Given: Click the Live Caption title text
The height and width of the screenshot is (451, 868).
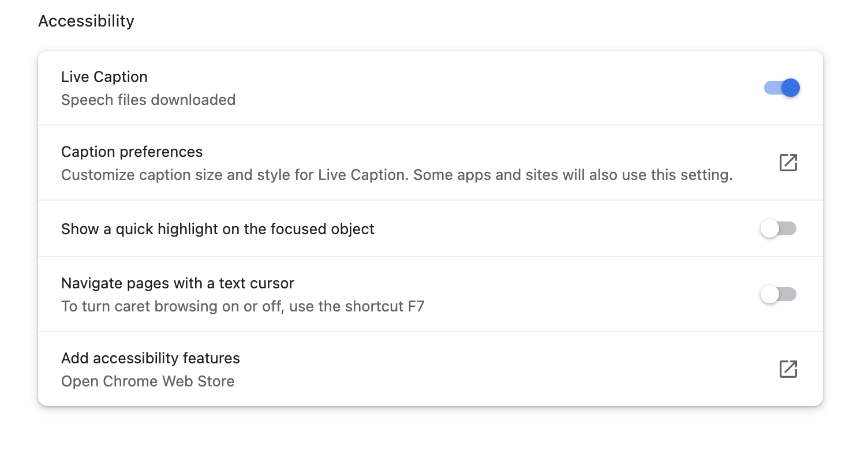Looking at the screenshot, I should click(104, 77).
